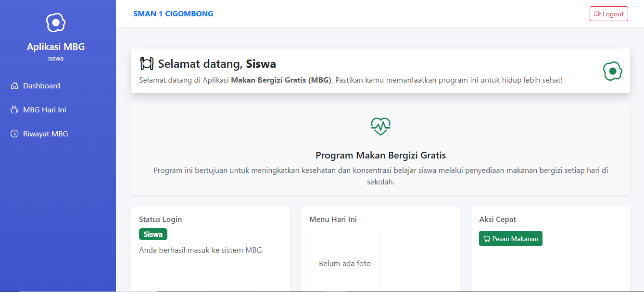Click the Belum ada foto placeholder

(345, 264)
